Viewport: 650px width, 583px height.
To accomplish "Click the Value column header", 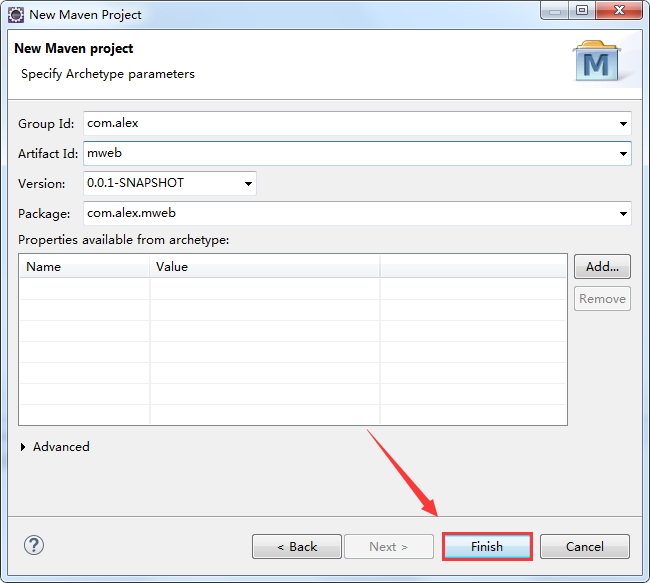I will (264, 267).
